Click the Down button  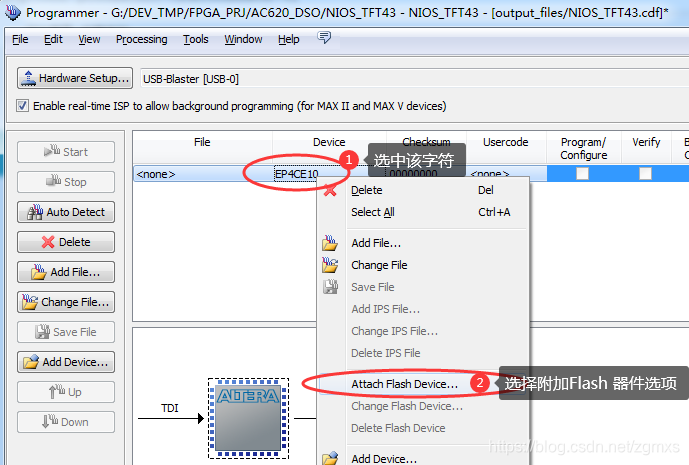(66, 422)
